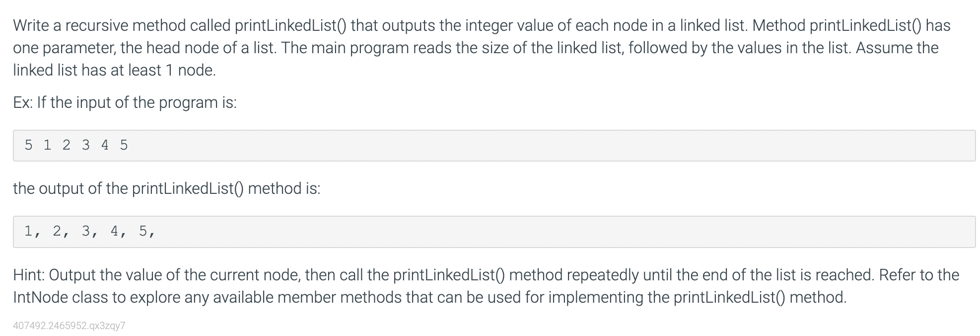Click the trailing "5," in the sample output
Screen dimensions: 980x336
tap(147, 231)
